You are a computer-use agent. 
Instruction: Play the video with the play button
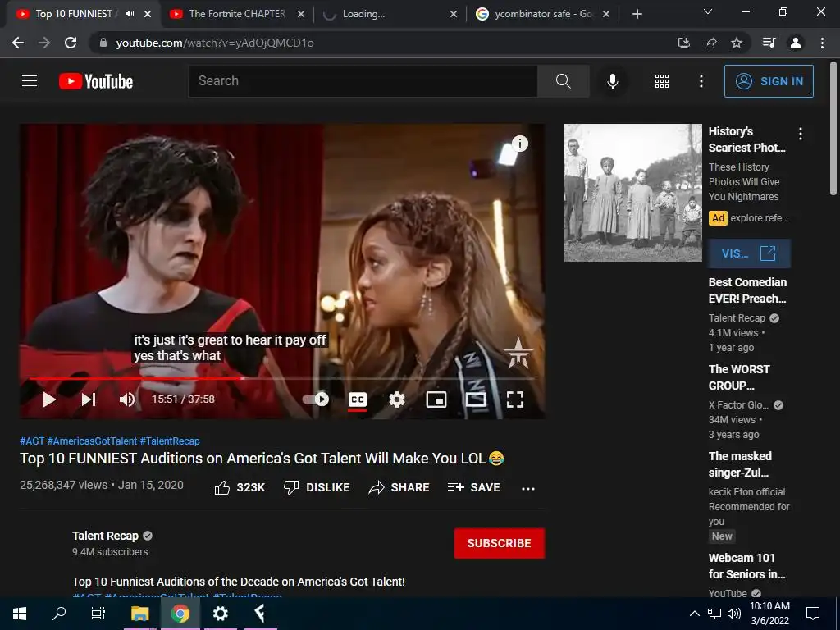(48, 399)
